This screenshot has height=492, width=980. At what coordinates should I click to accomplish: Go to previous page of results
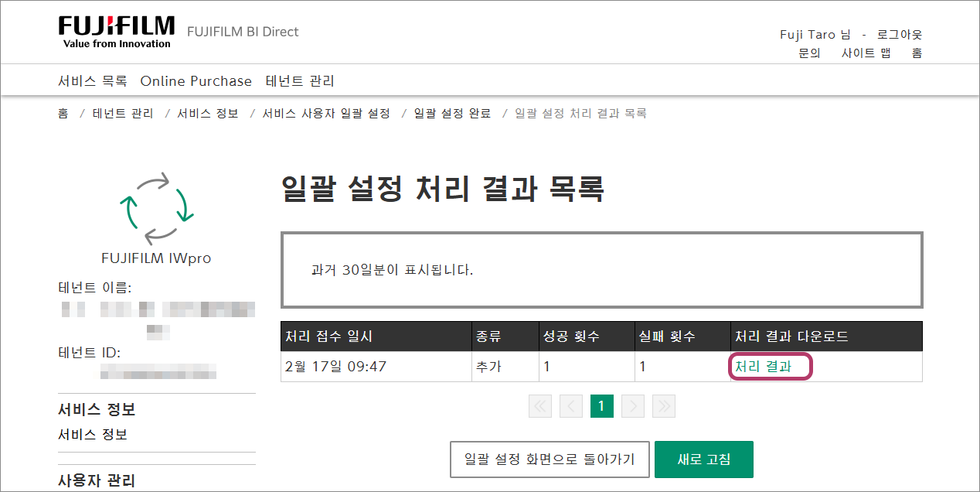(x=571, y=406)
